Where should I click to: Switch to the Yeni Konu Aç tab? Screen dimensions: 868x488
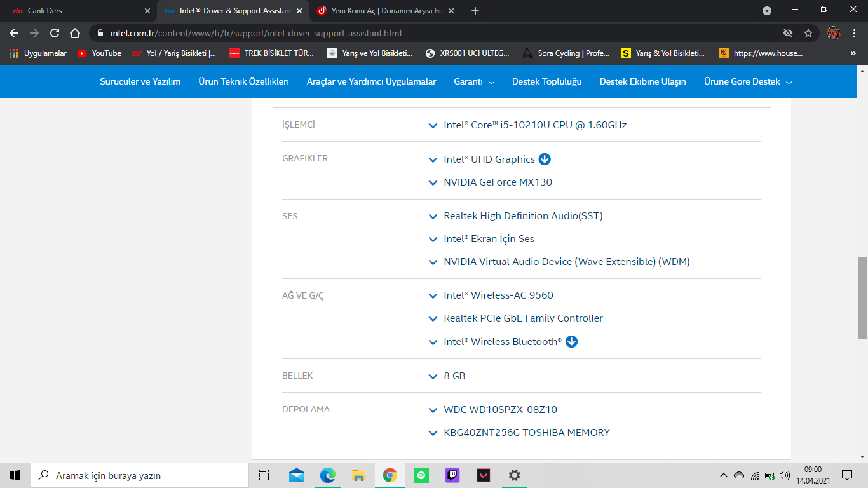[x=384, y=11]
